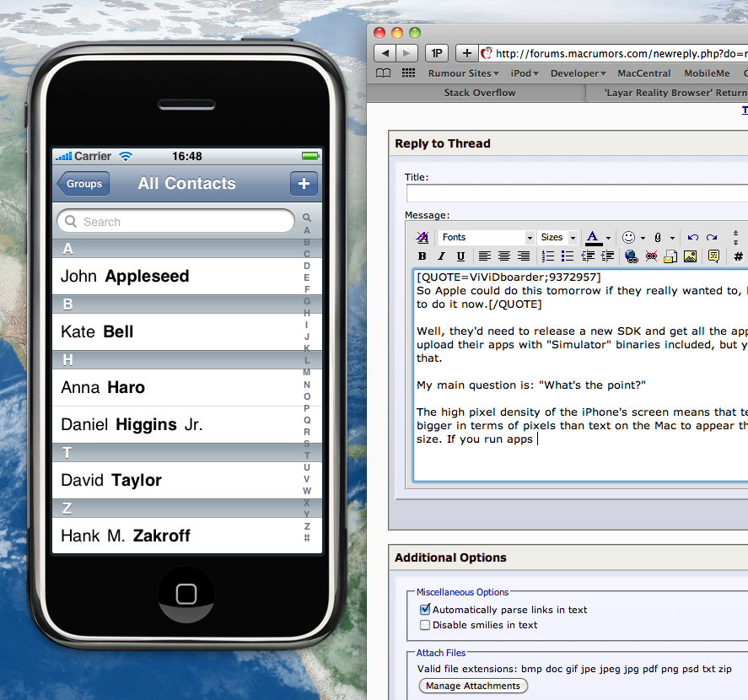The height and width of the screenshot is (700, 748).
Task: Undo last edit in message editor
Action: tap(692, 237)
